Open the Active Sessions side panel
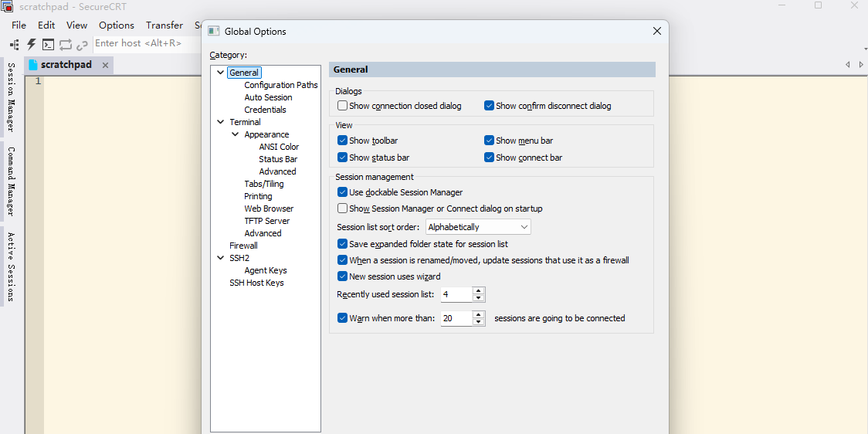 11,267
